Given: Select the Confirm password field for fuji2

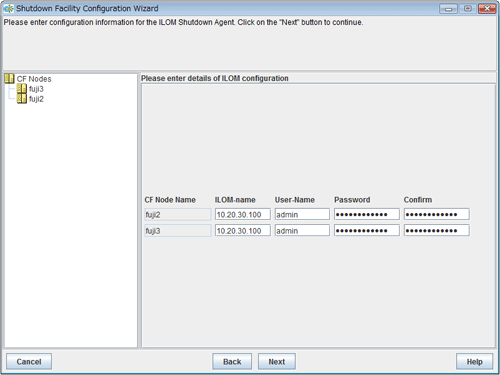Looking at the screenshot, I should pos(437,214).
